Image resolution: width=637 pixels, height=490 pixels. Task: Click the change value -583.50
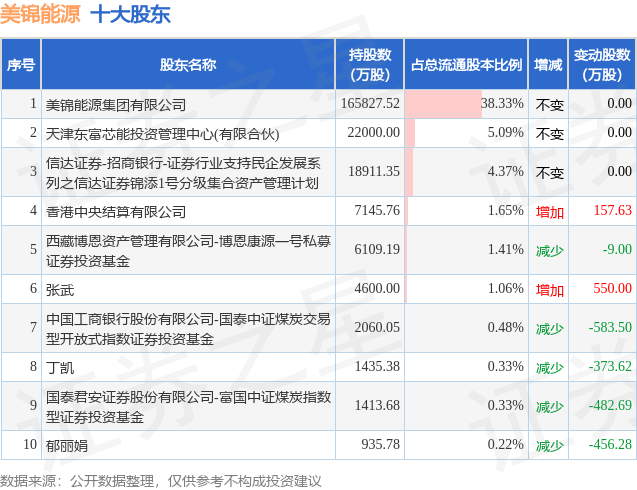click(x=610, y=327)
